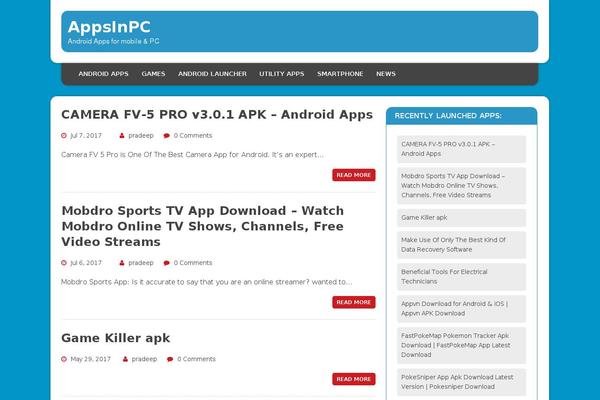Open the Games menu item
This screenshot has width=600, height=400.
(x=153, y=74)
